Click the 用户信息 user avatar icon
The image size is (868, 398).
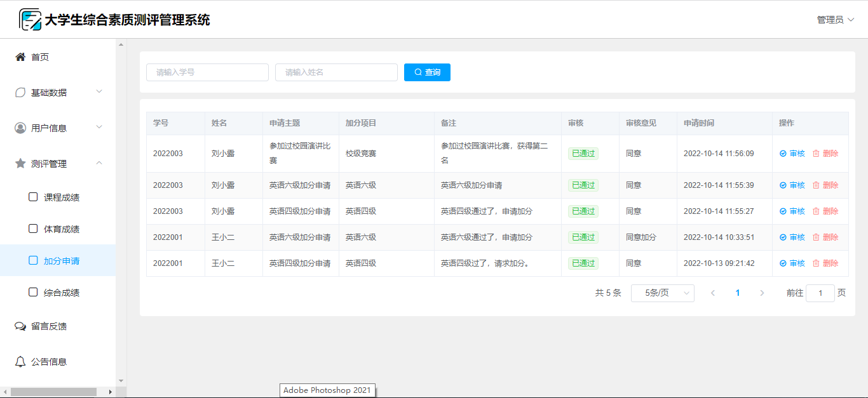pos(20,128)
